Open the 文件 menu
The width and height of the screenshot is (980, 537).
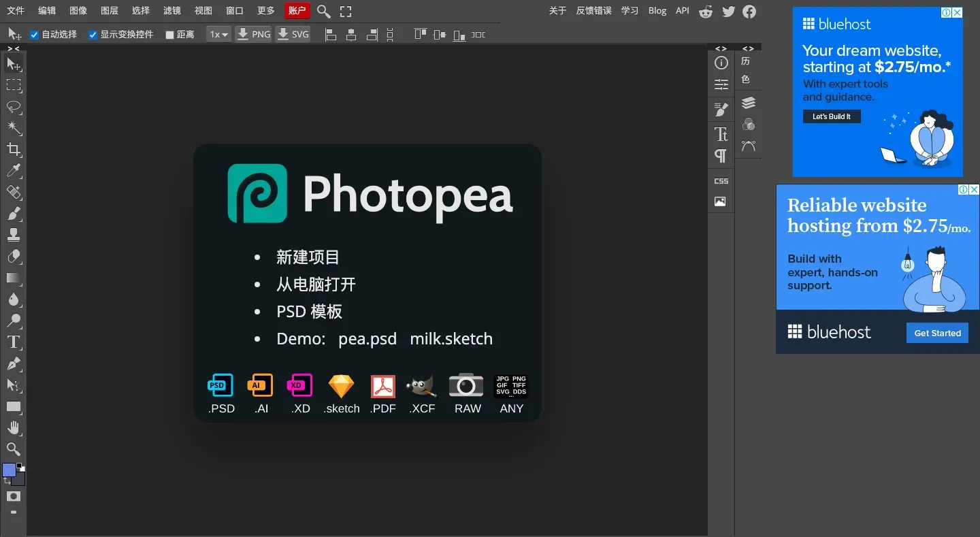(x=16, y=11)
